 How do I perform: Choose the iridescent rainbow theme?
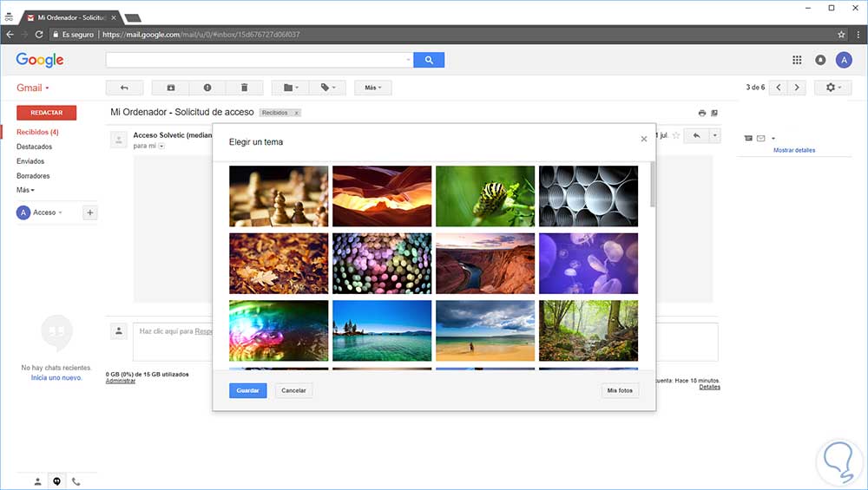(279, 330)
